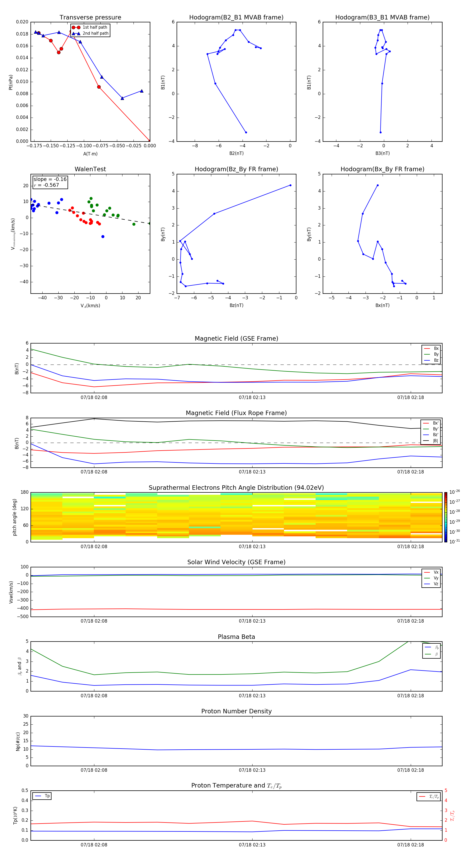Click the pitch angle heatmap
This screenshot has height=868, width=473.
click(x=236, y=517)
